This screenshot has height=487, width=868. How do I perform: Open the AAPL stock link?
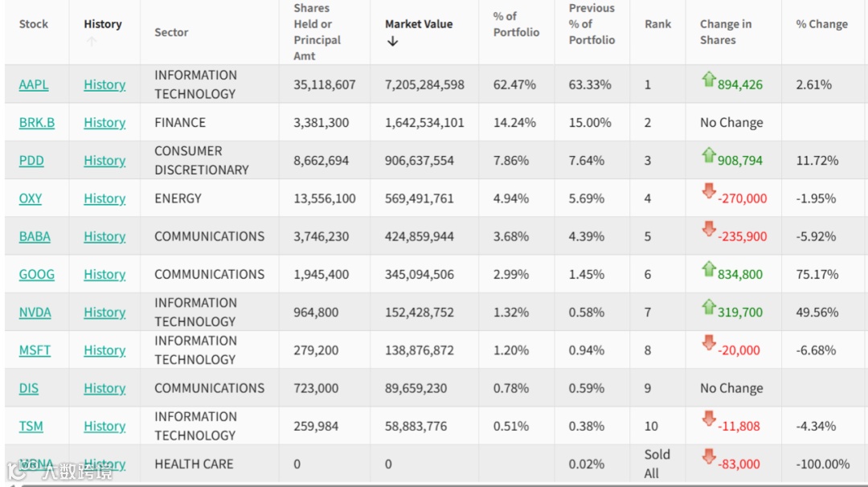(34, 84)
